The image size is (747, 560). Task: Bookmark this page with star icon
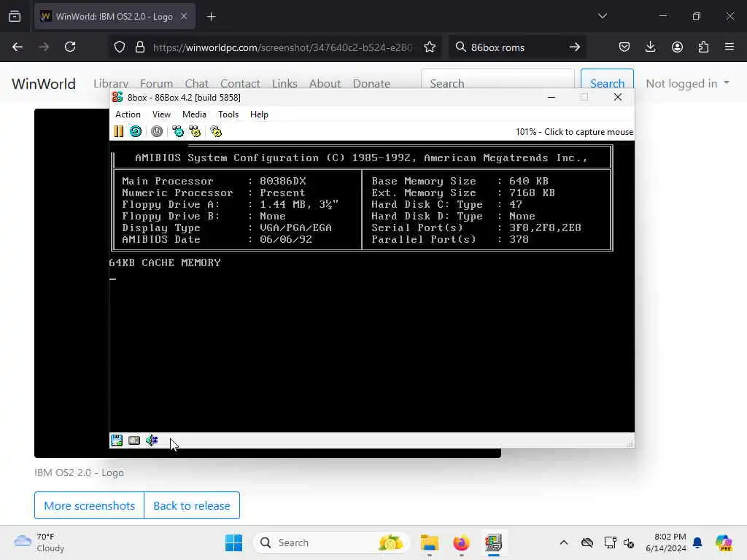[430, 47]
